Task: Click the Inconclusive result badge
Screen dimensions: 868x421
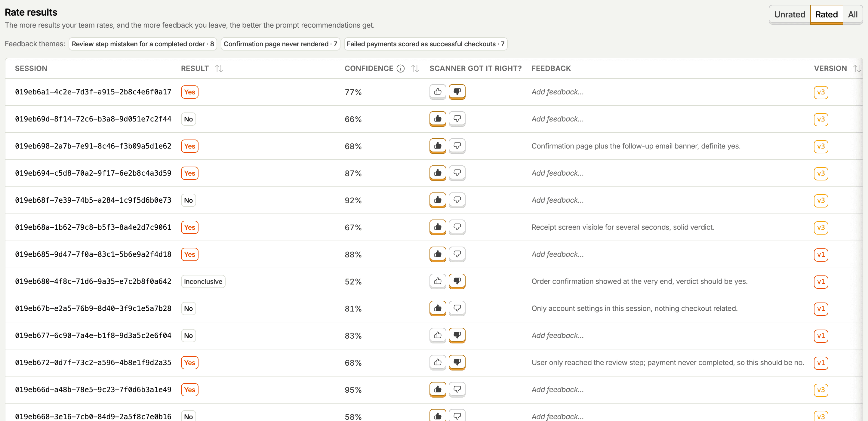Action: 203,281
